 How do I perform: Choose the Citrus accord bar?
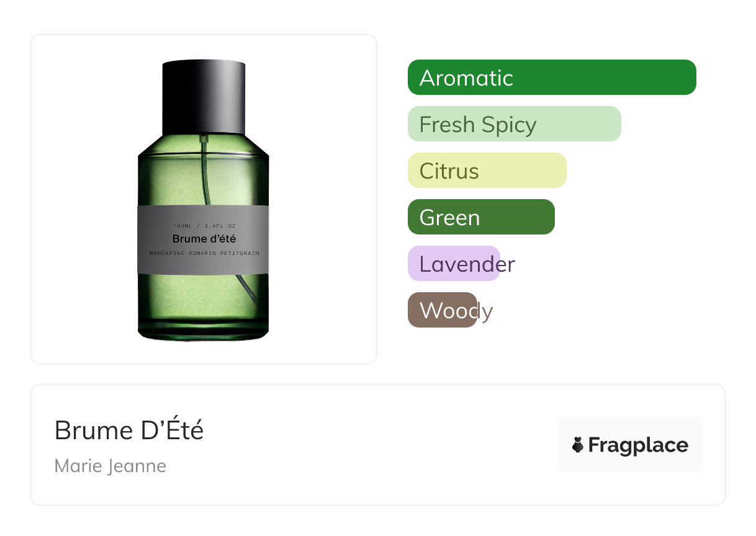[x=487, y=171]
